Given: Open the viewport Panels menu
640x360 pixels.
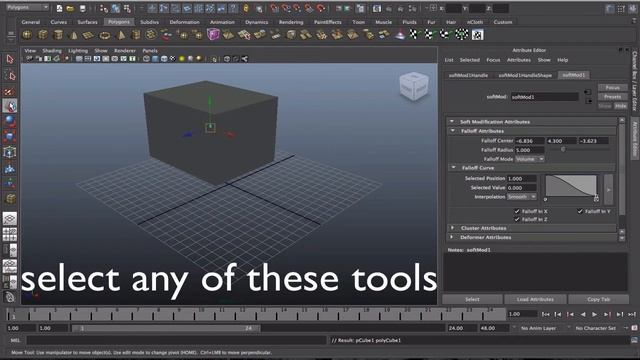Looking at the screenshot, I should coord(150,51).
